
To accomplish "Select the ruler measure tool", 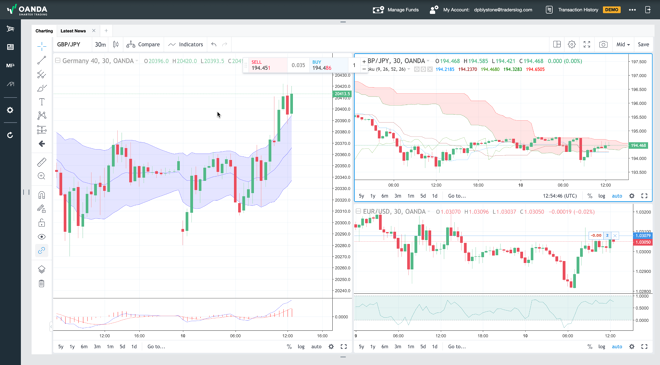I will 41,162.
